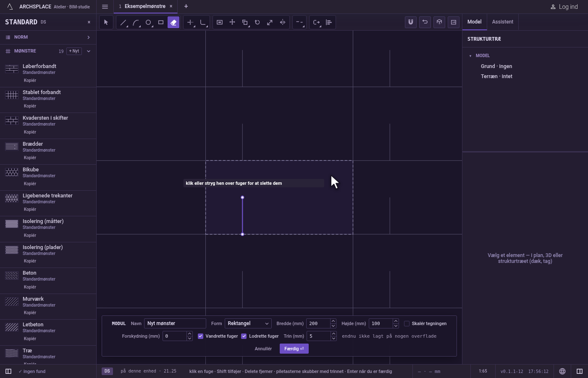Click Log ind link

coord(564,7)
